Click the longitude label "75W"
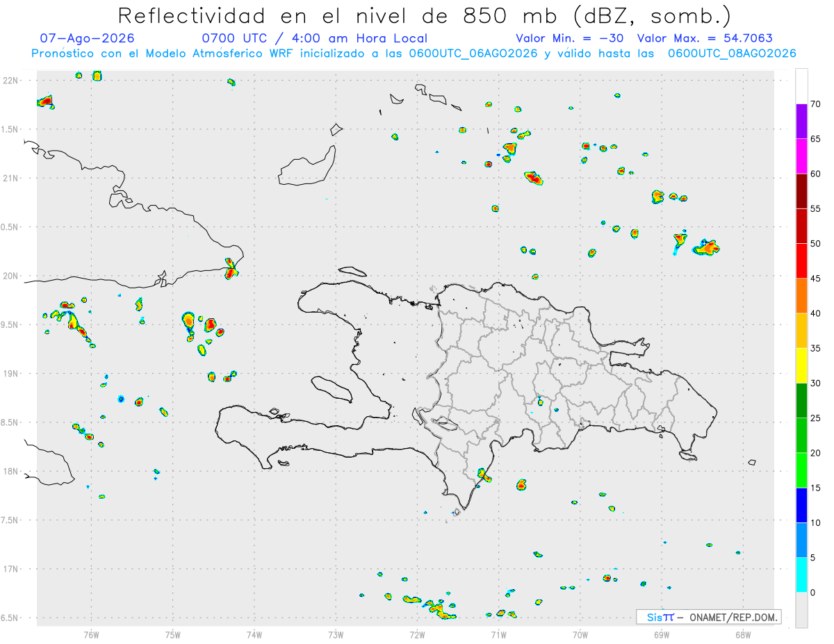834x644 pixels. click(173, 634)
